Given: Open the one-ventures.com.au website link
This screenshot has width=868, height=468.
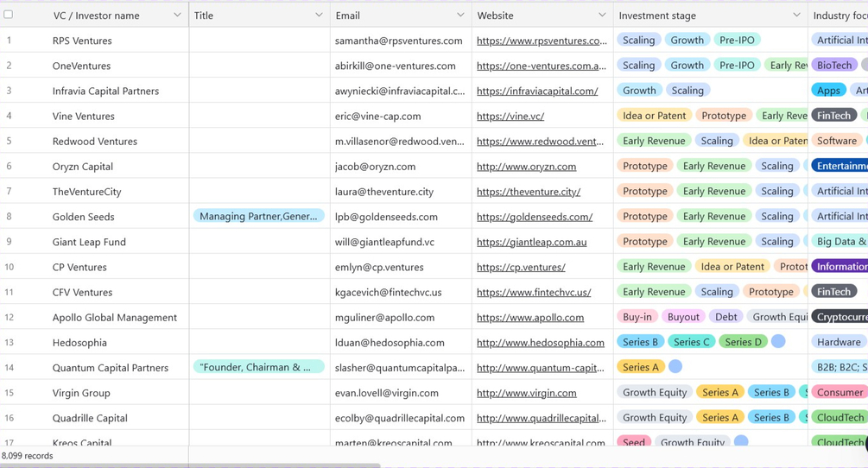Looking at the screenshot, I should pyautogui.click(x=541, y=66).
